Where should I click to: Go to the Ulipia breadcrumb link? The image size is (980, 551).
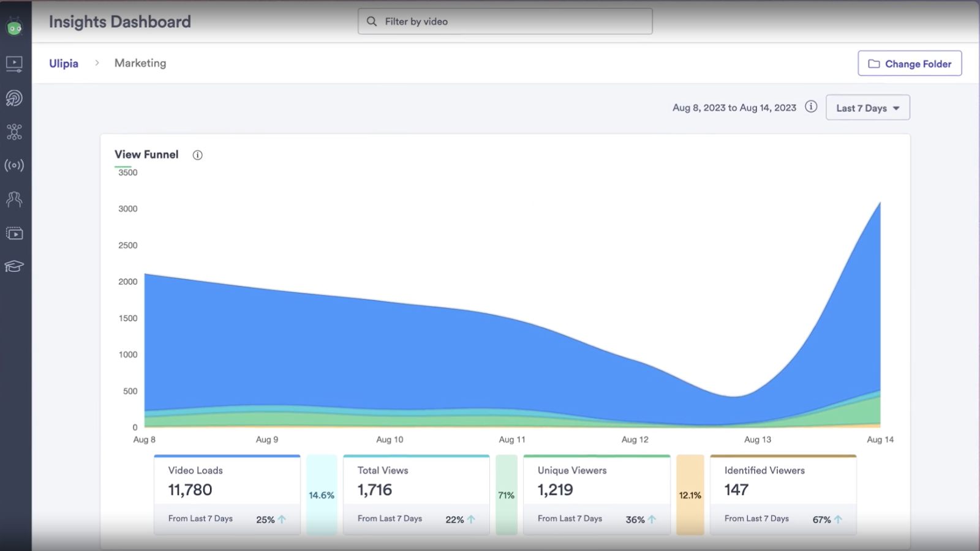(64, 64)
